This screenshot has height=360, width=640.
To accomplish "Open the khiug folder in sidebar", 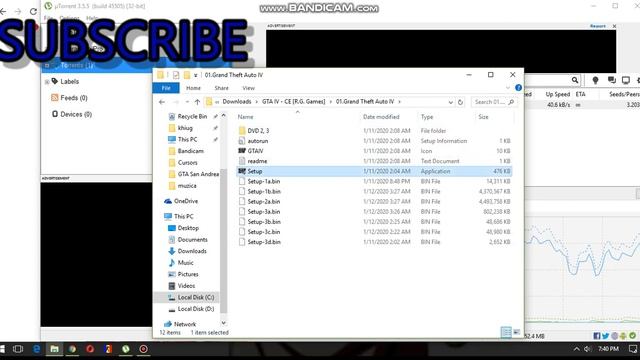I will (185, 128).
